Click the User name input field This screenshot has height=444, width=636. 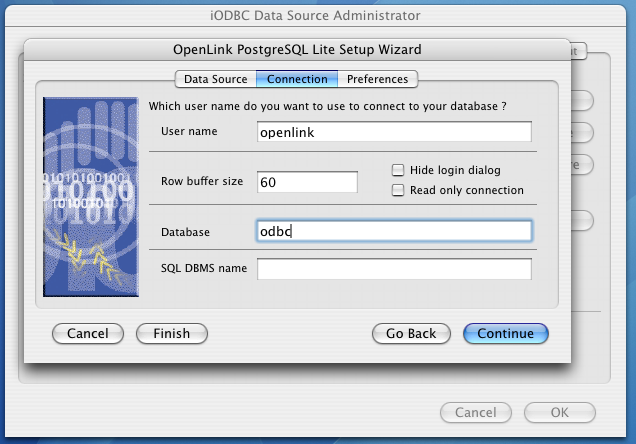pos(394,132)
